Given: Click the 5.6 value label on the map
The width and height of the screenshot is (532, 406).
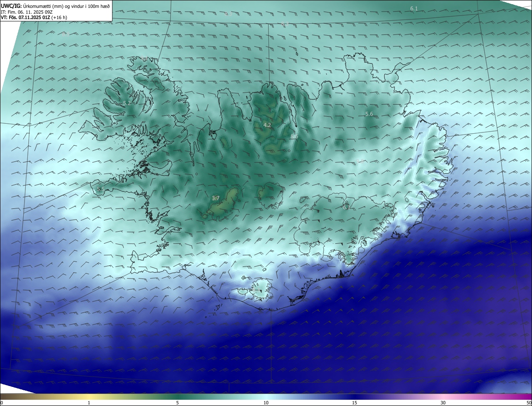Looking at the screenshot, I should (x=369, y=114).
